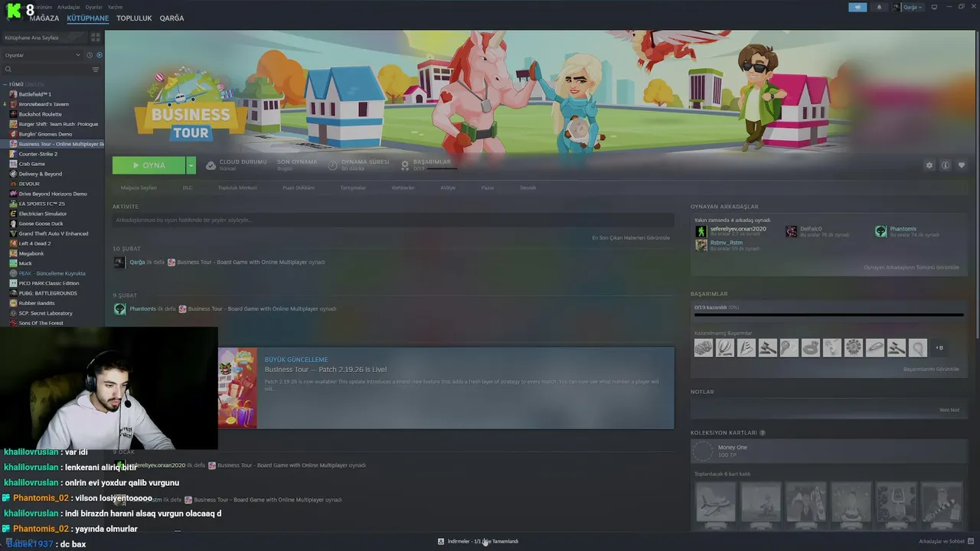Open the advanced filter lines icon
Image resolution: width=980 pixels, height=551 pixels.
[x=96, y=70]
